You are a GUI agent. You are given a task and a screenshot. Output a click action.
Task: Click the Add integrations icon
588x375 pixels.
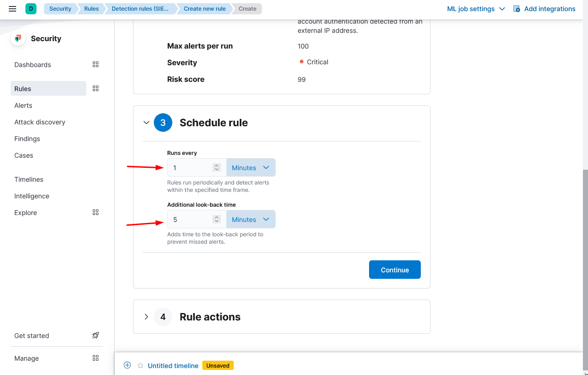[517, 9]
